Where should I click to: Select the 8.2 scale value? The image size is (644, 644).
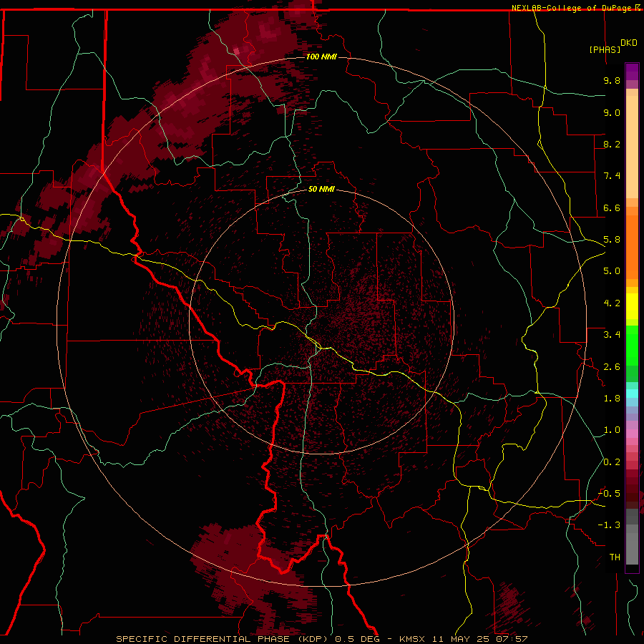click(x=612, y=144)
